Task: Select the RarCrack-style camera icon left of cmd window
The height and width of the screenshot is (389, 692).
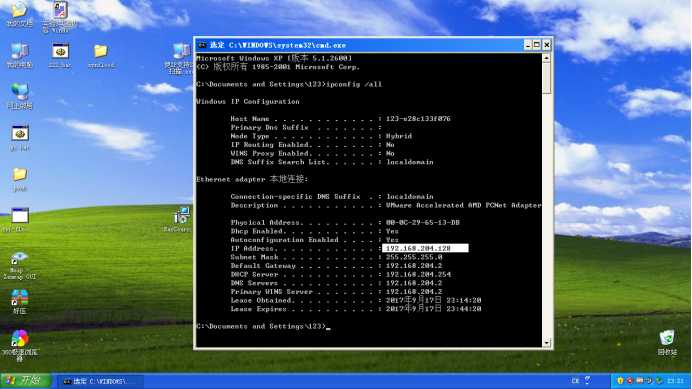Action: coord(181,215)
